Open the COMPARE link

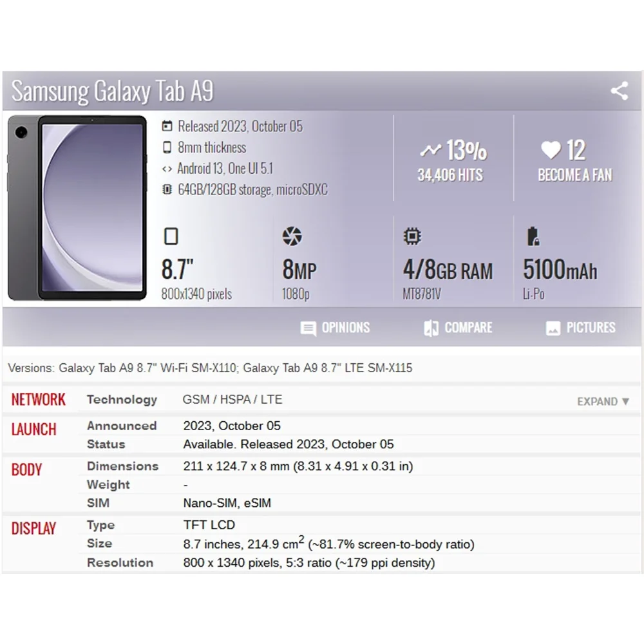coord(468,328)
